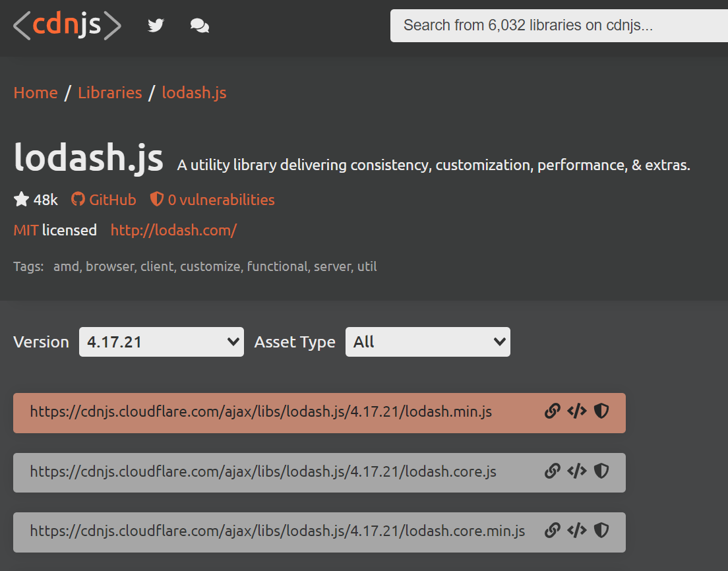Click the 48k stars icon

(x=21, y=200)
